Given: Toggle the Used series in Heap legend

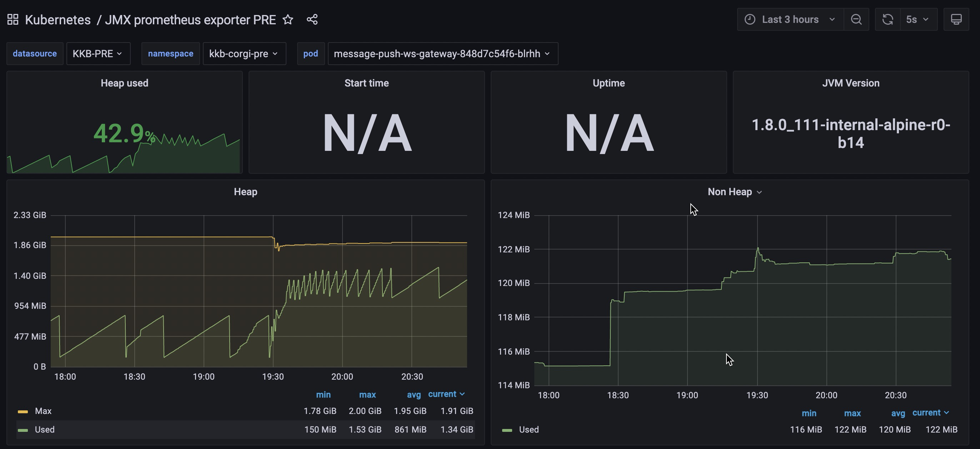Looking at the screenshot, I should [x=45, y=430].
